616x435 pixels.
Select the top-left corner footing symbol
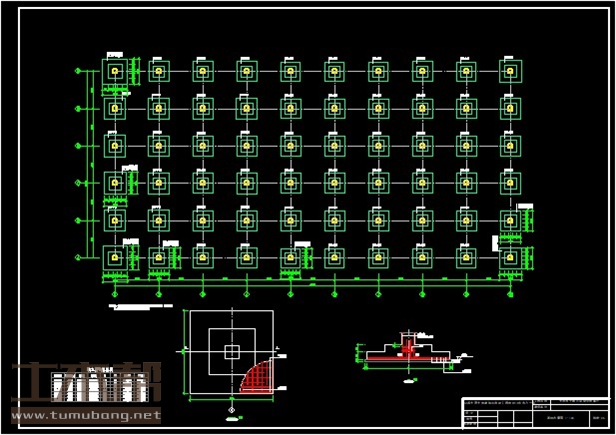(115, 71)
